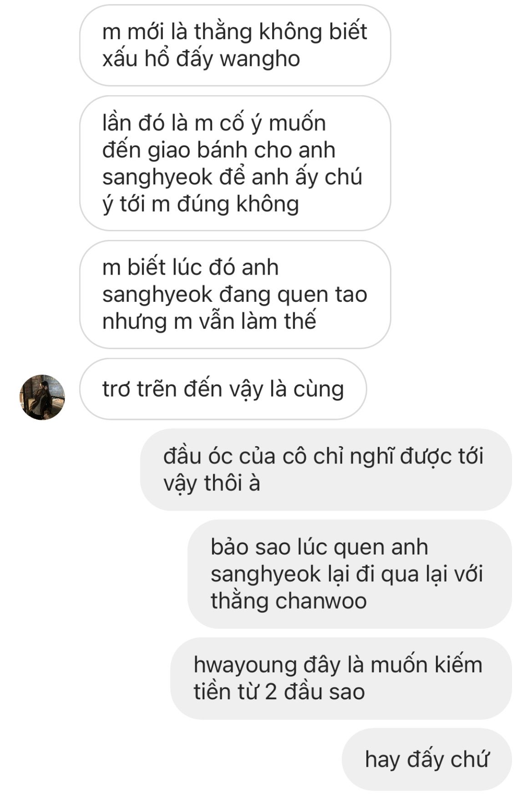Click 'tiền từ 2 đầu sao' text
This screenshot has width=532, height=799.
(x=279, y=692)
